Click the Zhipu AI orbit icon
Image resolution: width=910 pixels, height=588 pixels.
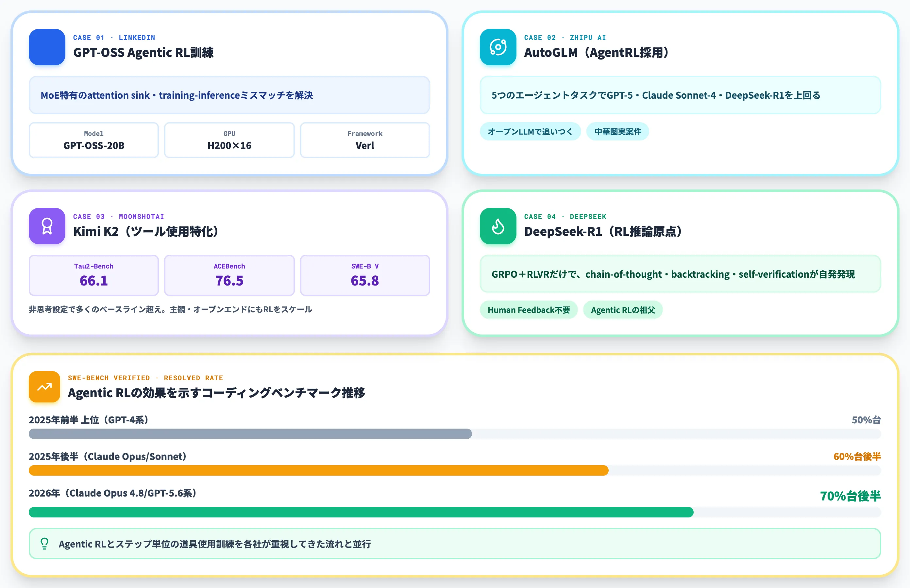click(498, 47)
